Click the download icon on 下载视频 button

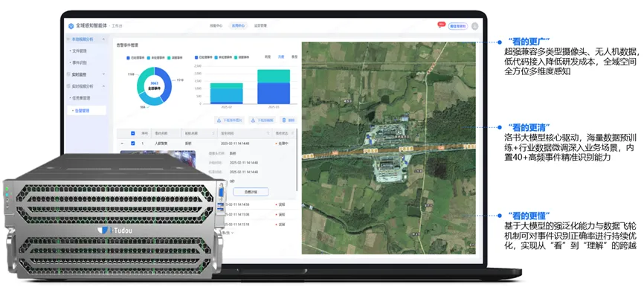point(254,120)
